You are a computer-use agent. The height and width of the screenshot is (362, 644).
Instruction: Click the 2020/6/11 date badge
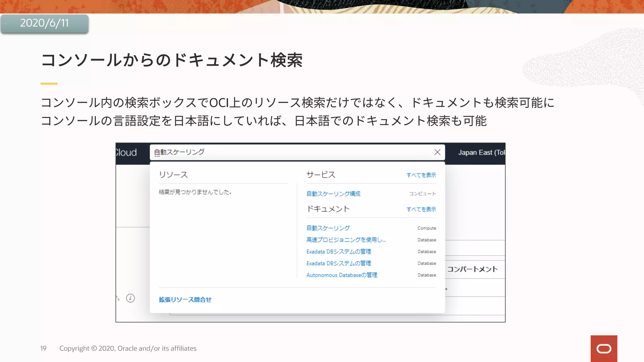[x=44, y=23]
